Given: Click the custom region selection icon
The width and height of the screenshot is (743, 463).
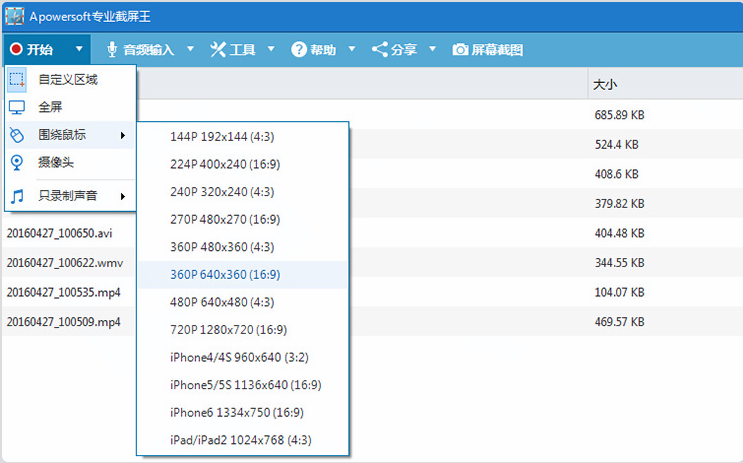Looking at the screenshot, I should coord(17,80).
